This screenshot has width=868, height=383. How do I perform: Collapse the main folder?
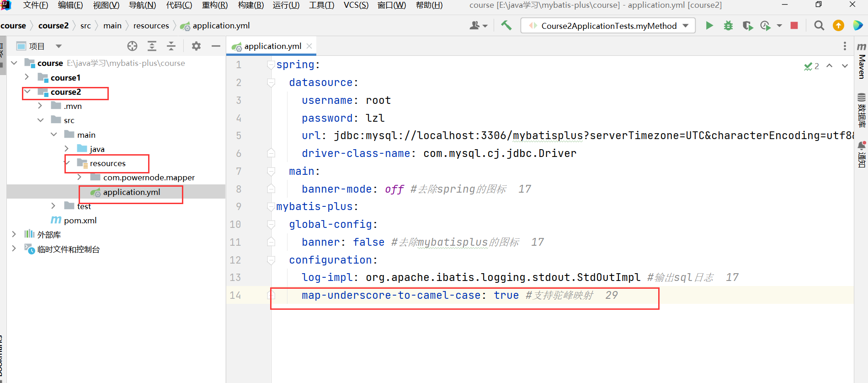(x=53, y=134)
